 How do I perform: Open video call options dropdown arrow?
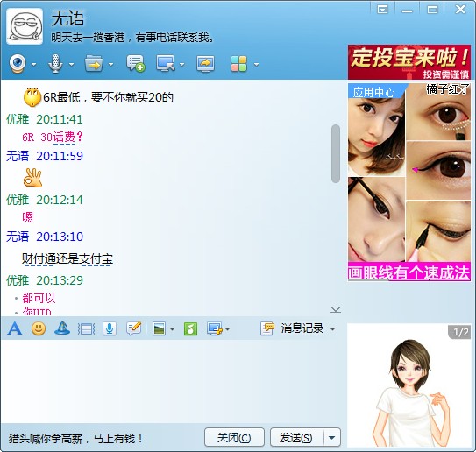33,64
